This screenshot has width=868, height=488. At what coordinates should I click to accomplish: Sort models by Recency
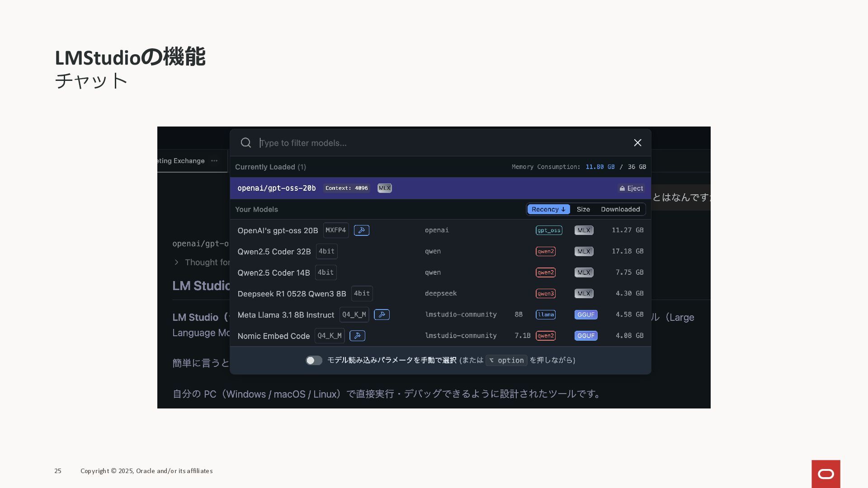pyautogui.click(x=548, y=209)
